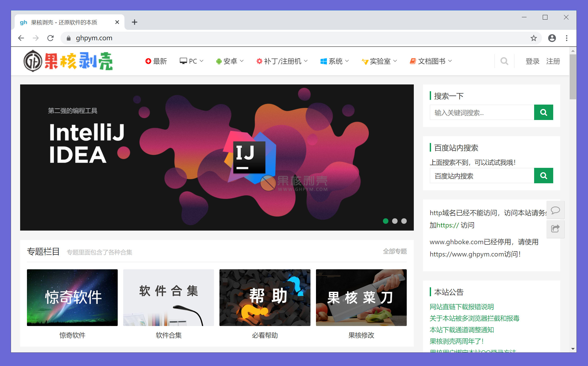
Task: Open the 实验室 menu item
Action: pyautogui.click(x=379, y=61)
